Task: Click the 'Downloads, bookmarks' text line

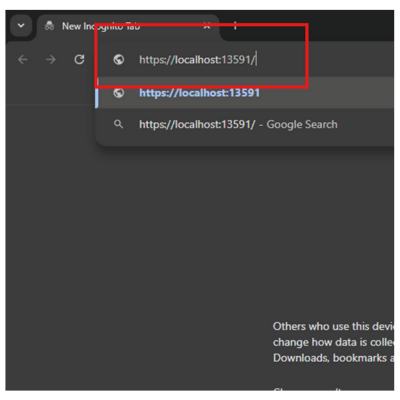Action: point(333,358)
